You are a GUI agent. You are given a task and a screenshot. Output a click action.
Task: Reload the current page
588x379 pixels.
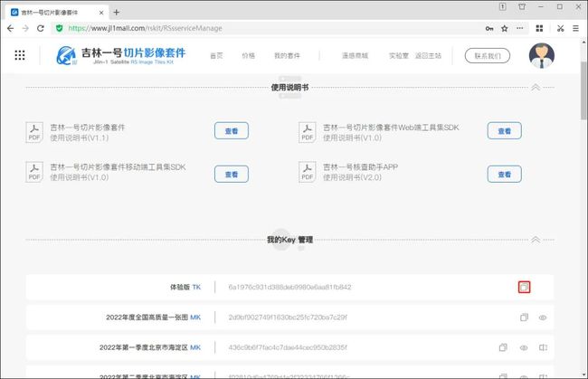(41, 28)
